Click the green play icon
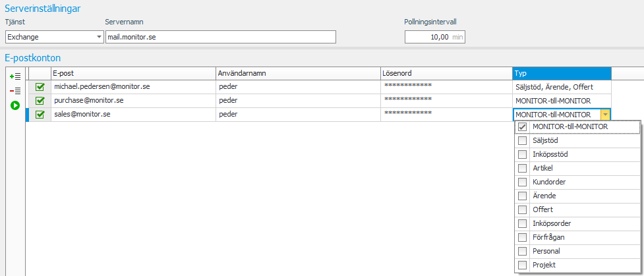Image resolution: width=644 pixels, height=276 pixels. click(x=15, y=105)
